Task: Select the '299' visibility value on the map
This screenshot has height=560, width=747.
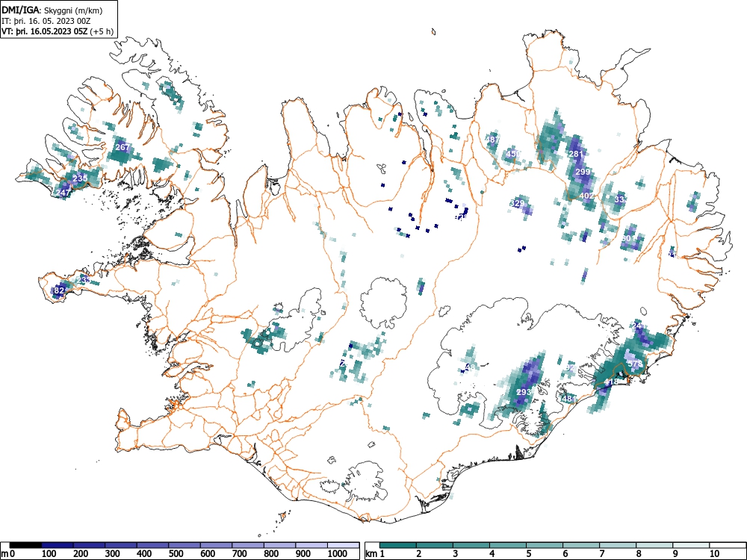Action: pyautogui.click(x=583, y=172)
